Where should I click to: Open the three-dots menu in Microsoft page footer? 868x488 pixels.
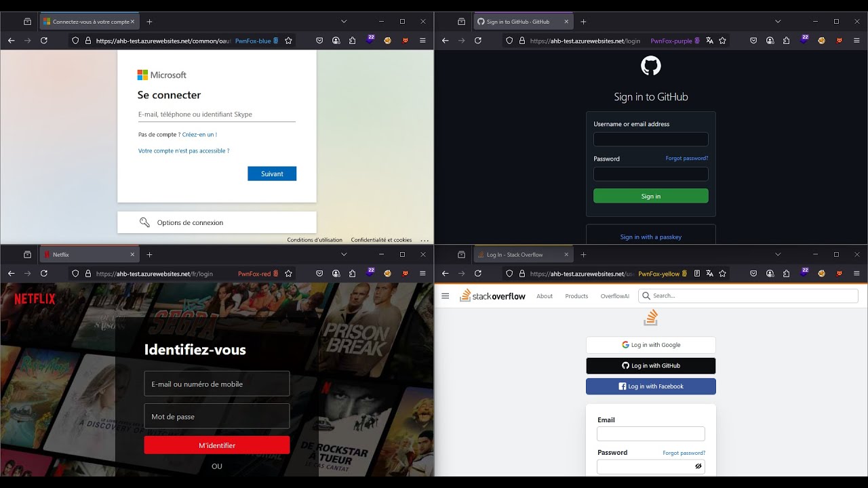(x=425, y=240)
